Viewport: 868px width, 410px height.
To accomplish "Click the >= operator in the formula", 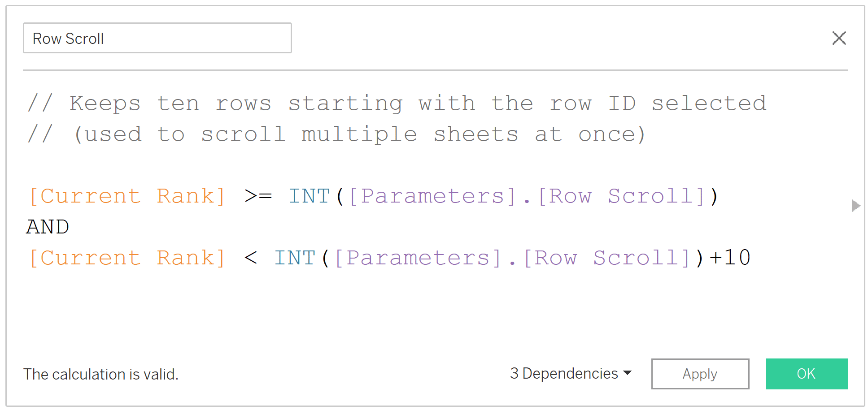I will point(258,196).
